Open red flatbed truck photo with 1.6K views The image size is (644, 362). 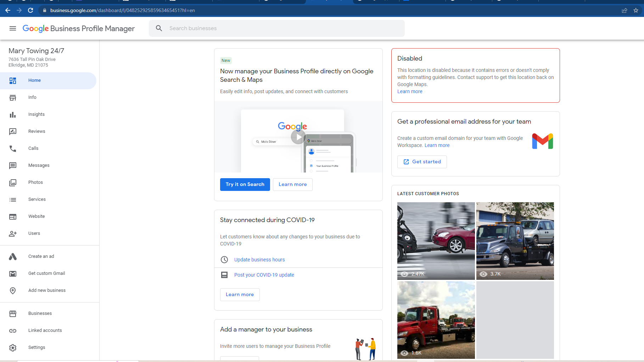tap(436, 320)
